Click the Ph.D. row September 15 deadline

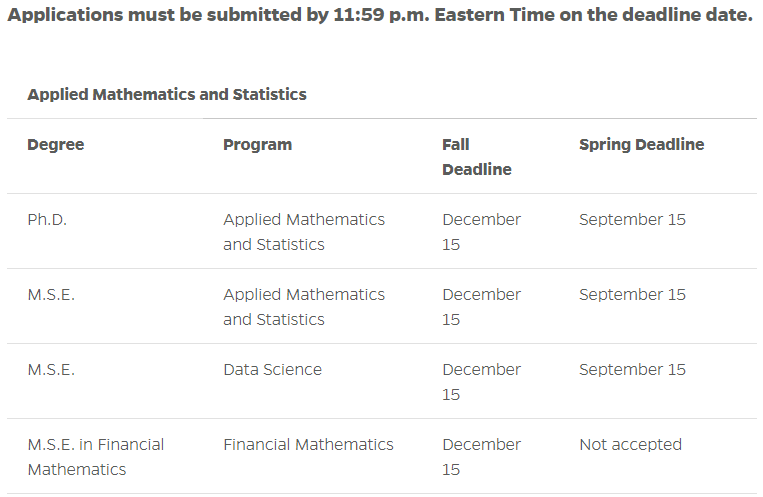pyautogui.click(x=633, y=220)
